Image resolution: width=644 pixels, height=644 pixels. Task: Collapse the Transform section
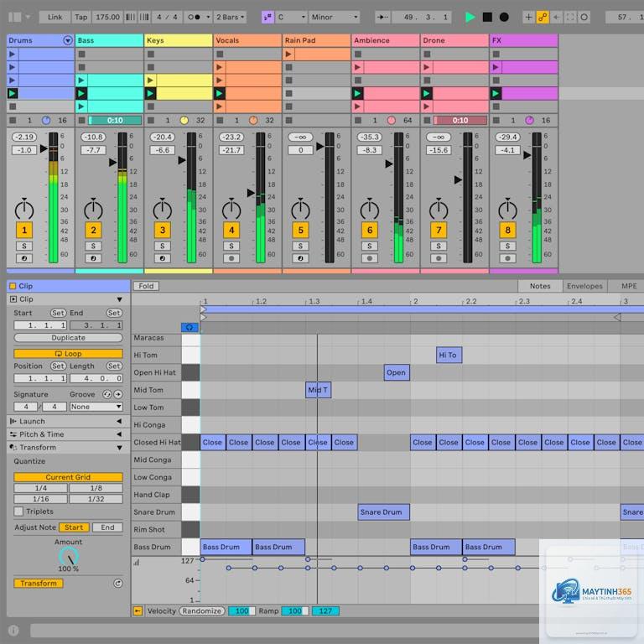coord(119,448)
